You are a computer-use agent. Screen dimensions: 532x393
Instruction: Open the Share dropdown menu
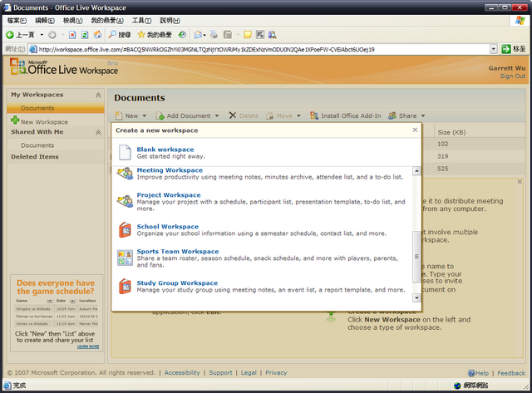406,115
